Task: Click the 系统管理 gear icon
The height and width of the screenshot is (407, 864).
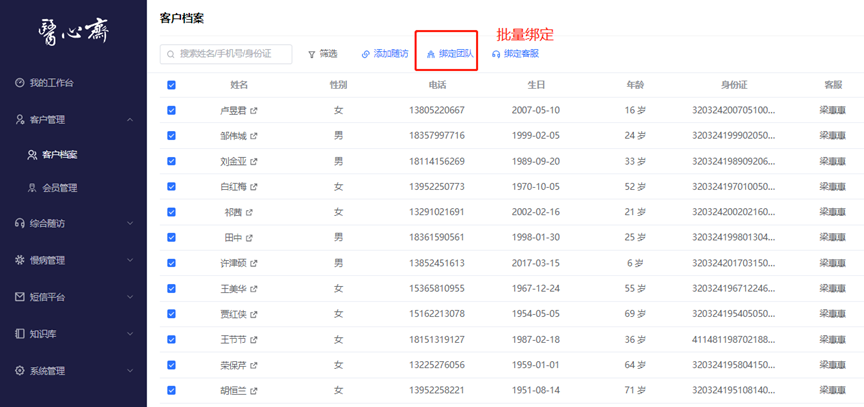Action: 20,370
